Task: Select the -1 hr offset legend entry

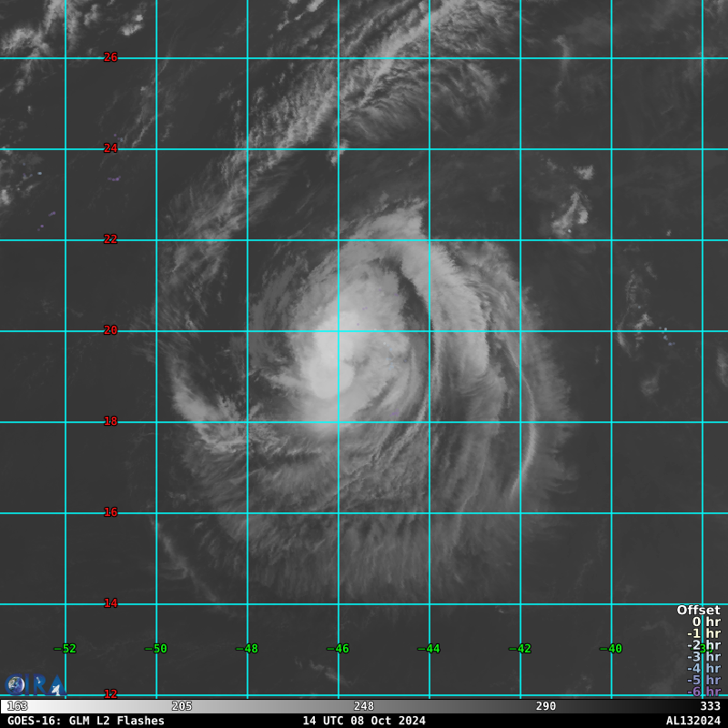Action: 703,634
